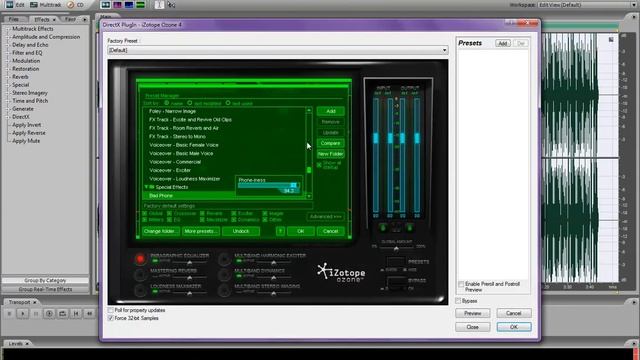Click the Multiband Dynamics round module button
The height and width of the screenshot is (360, 640).
click(224, 275)
